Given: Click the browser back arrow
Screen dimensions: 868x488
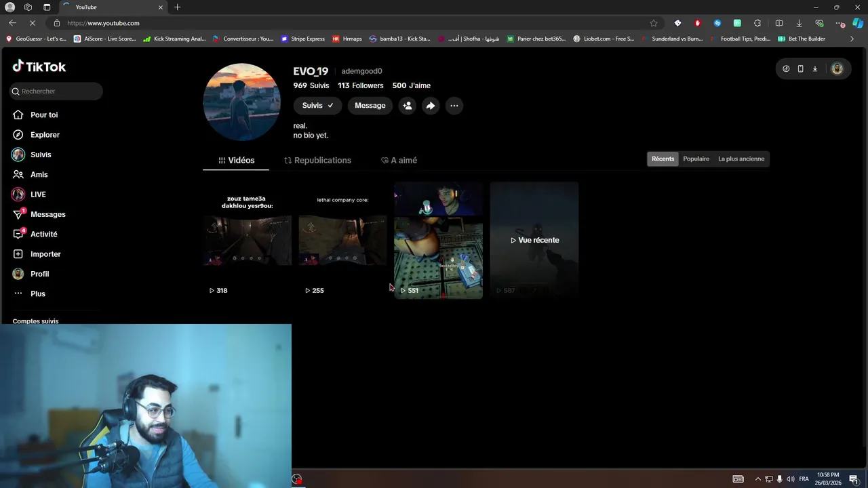Looking at the screenshot, I should tap(12, 23).
